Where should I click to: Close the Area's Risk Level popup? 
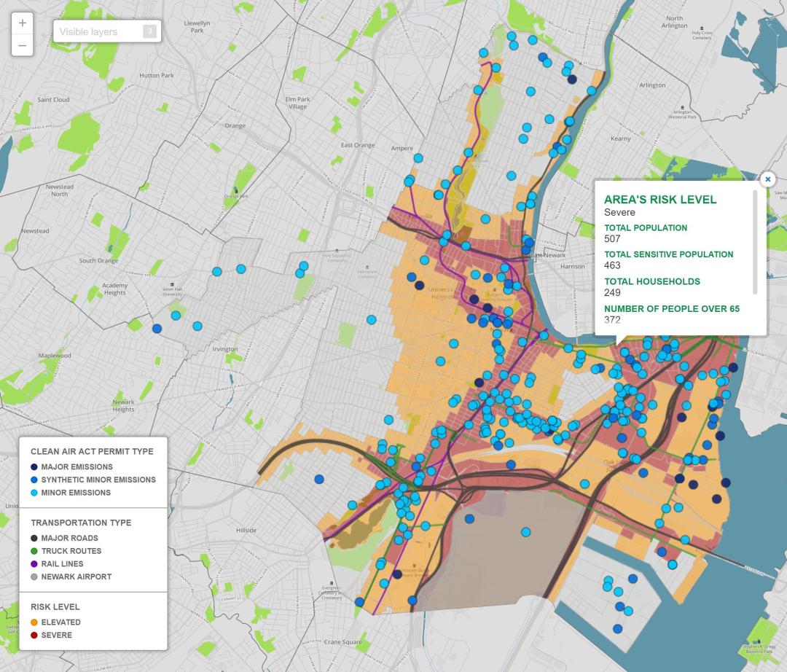click(x=767, y=179)
